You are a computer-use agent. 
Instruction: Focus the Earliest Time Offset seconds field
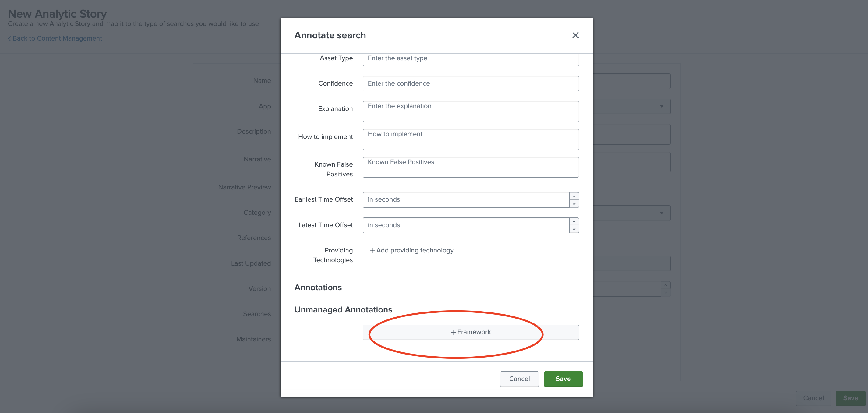coord(466,200)
